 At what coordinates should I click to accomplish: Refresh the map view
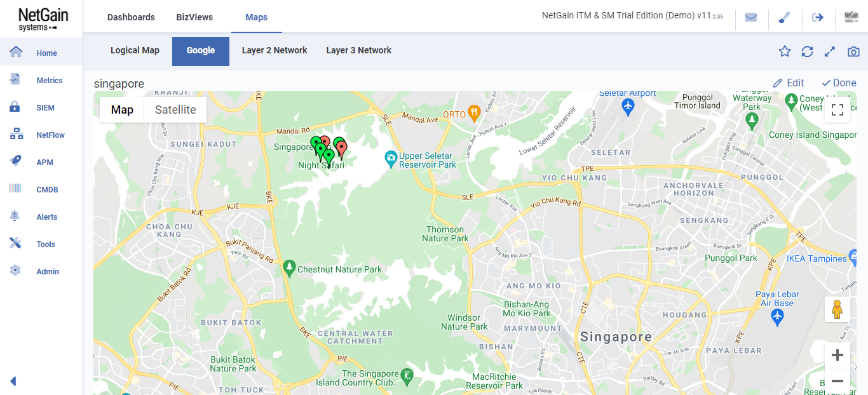pyautogui.click(x=807, y=51)
